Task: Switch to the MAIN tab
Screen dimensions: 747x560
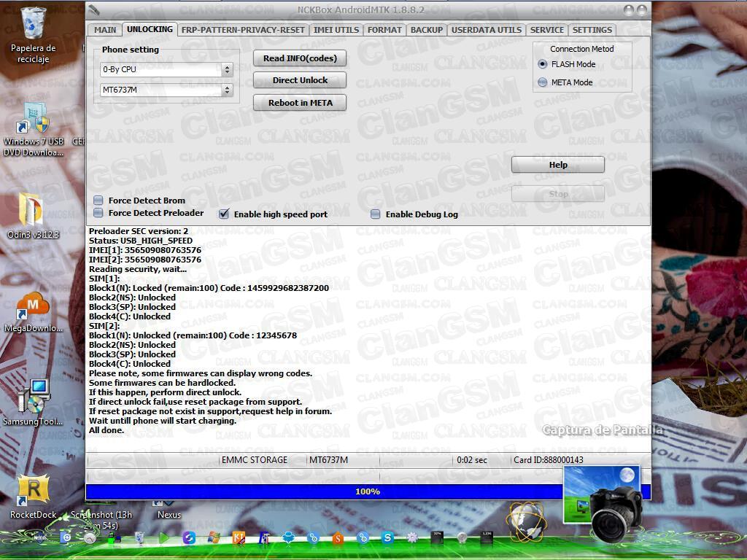Action: (105, 29)
